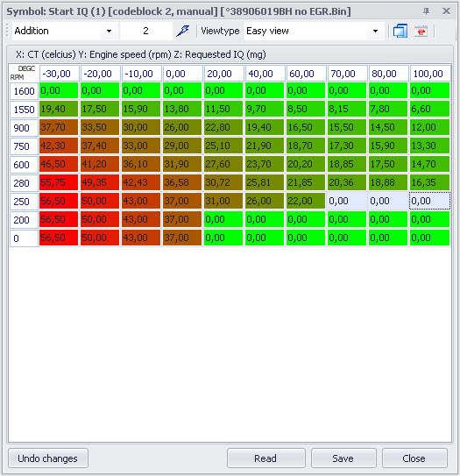Pin the symbol panel with pushpin icon
The height and width of the screenshot is (476, 460).
tap(427, 11)
